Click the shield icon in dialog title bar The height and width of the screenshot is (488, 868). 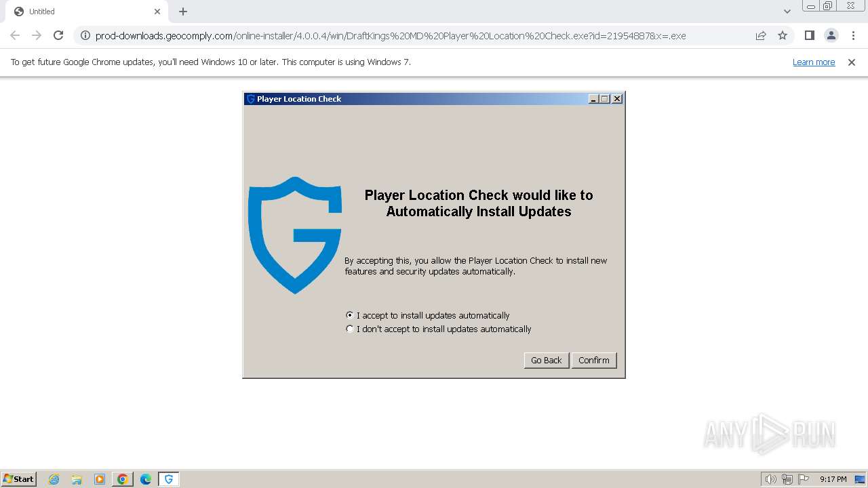[250, 99]
